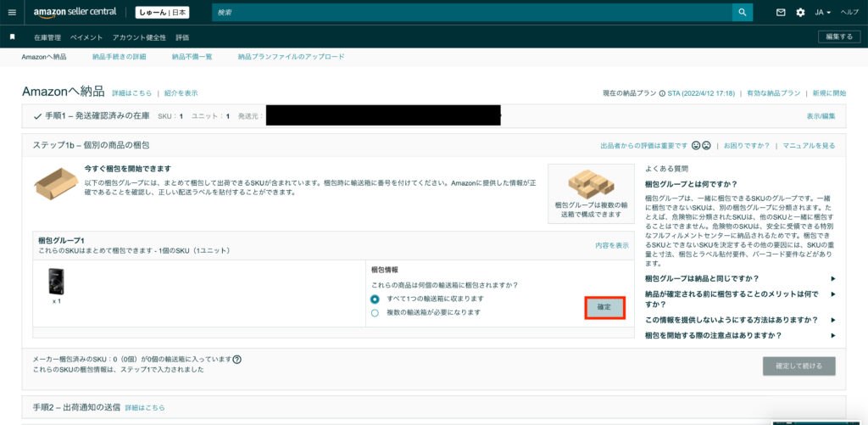Click the 手順1 – 発送確認済みの在庫 heading
Image resolution: width=868 pixels, height=425 pixels.
(97, 116)
